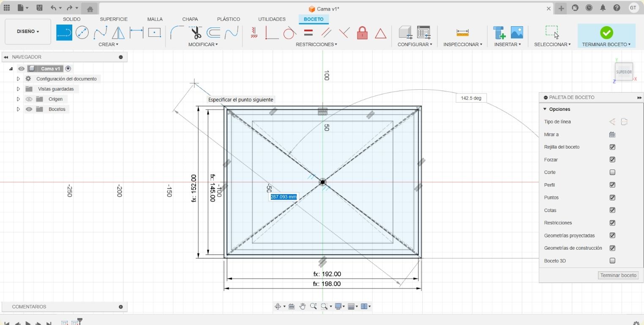Viewport: 644px width, 325px height.
Task: Open the MODIFICAR dropdown menu
Action: [203, 44]
